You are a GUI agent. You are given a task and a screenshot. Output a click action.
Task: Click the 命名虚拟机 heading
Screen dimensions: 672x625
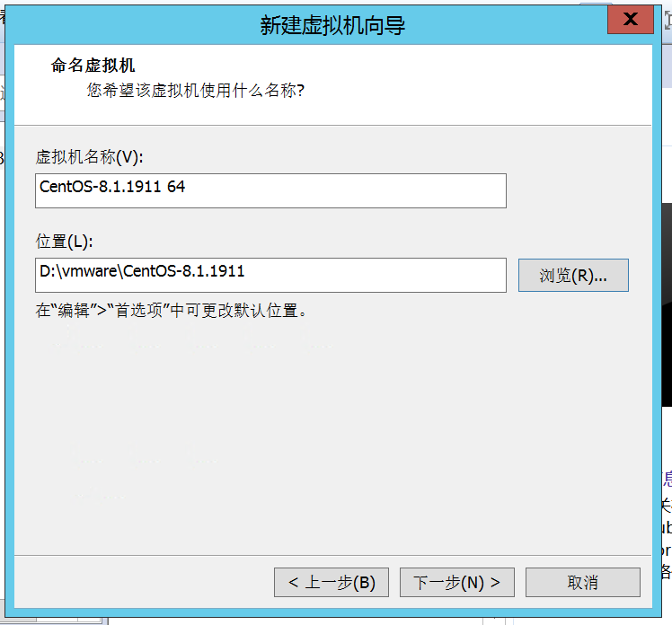tap(93, 66)
